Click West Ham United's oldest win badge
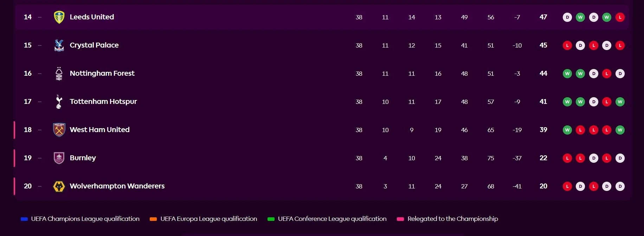The image size is (644, 236). 567,130
